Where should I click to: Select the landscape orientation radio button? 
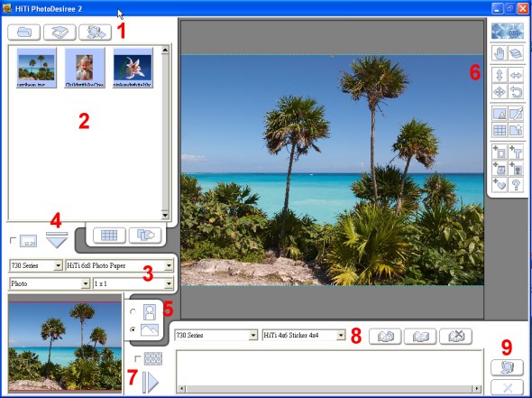click(x=133, y=329)
